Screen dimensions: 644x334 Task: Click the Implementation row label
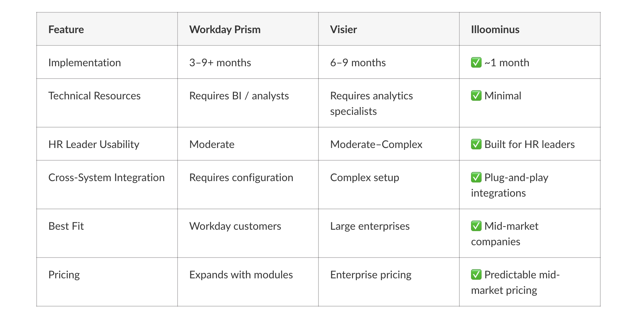coord(85,62)
